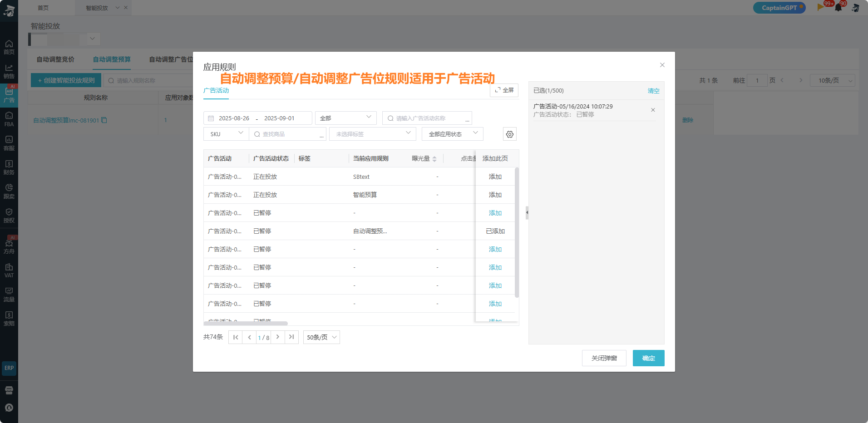
Task: Open the 广告 advertising sidebar icon
Action: click(x=9, y=95)
